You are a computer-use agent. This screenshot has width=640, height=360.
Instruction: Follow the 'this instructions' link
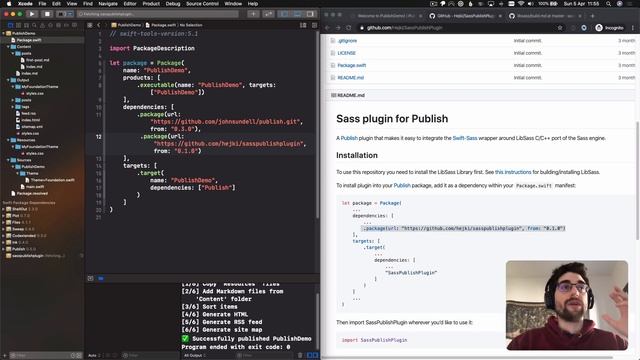pyautogui.click(x=513, y=172)
